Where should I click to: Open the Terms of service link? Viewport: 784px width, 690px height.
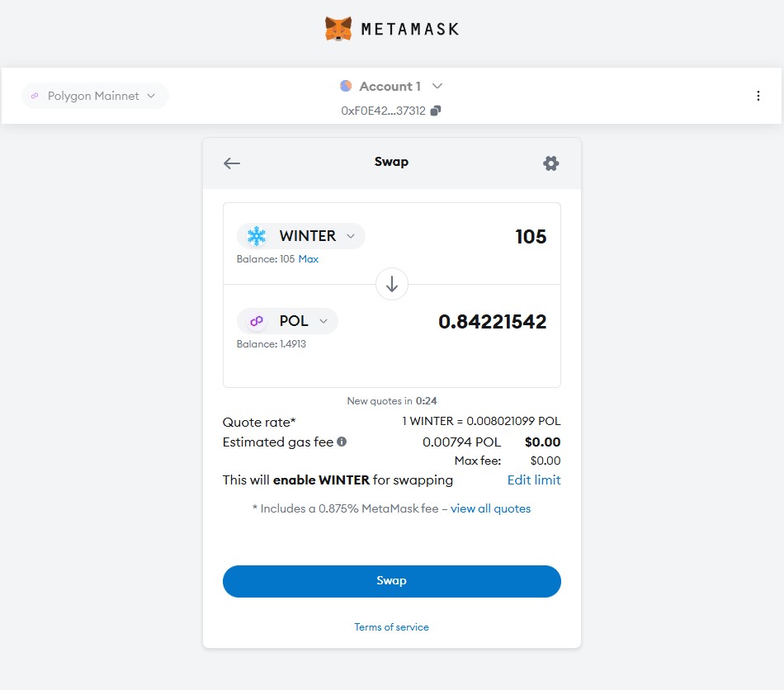click(392, 627)
